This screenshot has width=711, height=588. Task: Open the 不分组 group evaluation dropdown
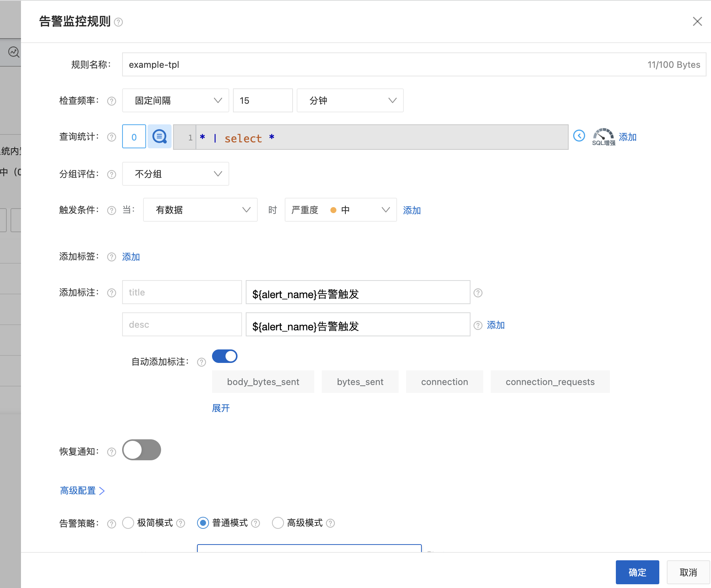[x=176, y=174]
